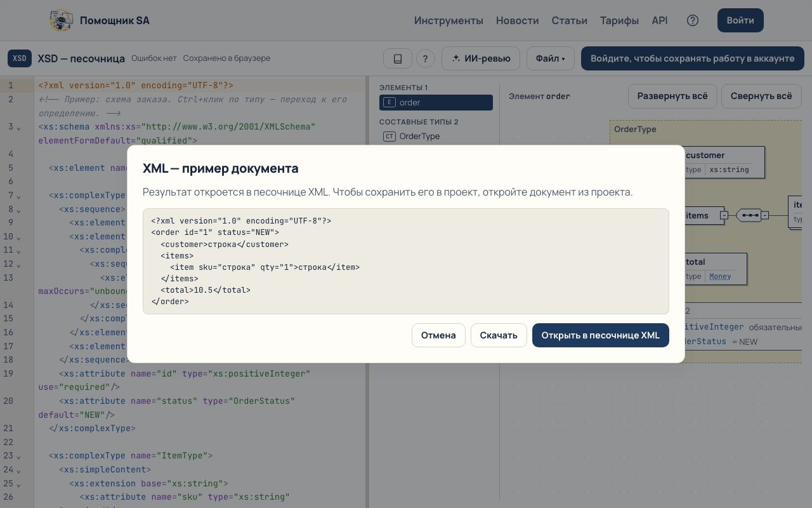Screen dimensions: 812x508
Task: Fold code at line 3
Action: click(x=18, y=128)
